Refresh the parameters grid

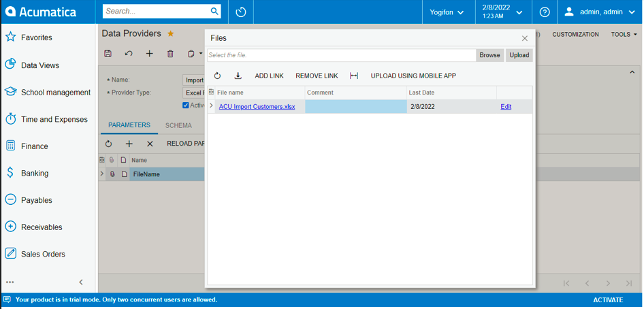tap(108, 144)
